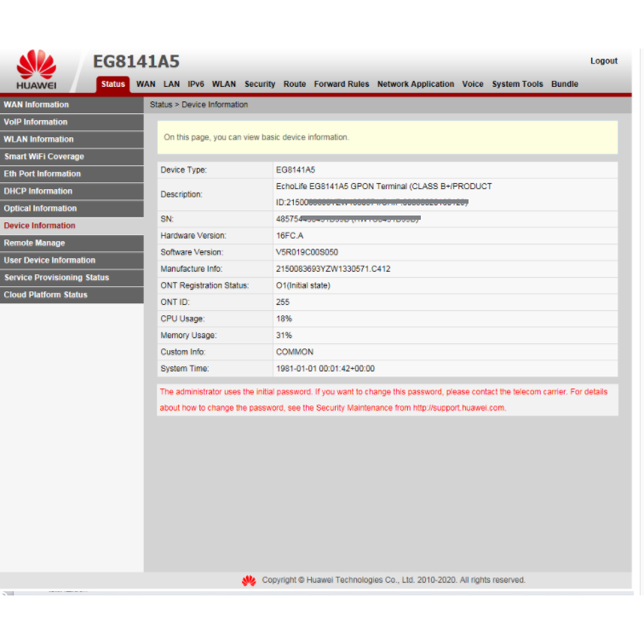Open the Forward Rules tab
Screen dimensions: 644x644
coord(342,84)
